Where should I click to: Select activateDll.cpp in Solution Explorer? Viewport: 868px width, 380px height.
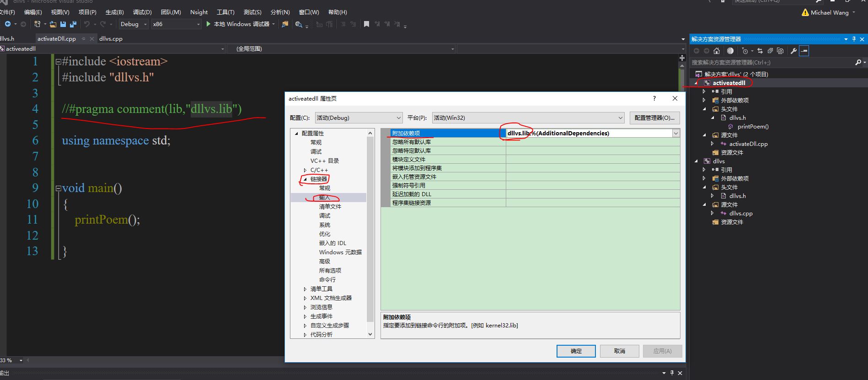tap(748, 144)
